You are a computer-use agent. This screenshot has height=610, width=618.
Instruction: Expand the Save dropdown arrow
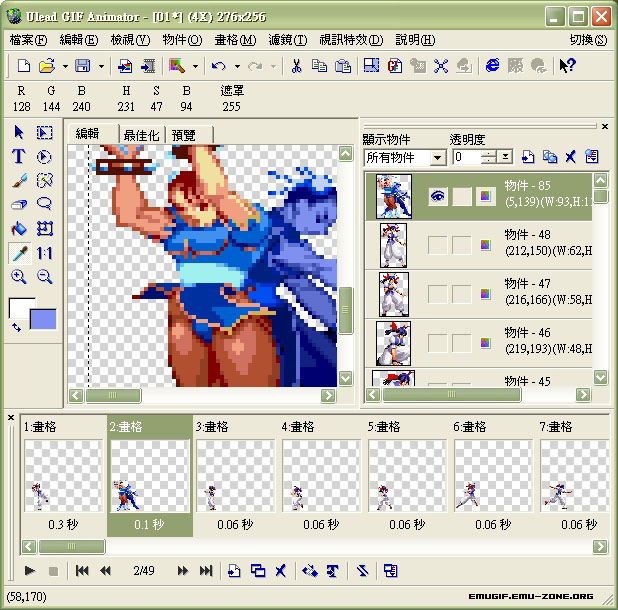101,66
